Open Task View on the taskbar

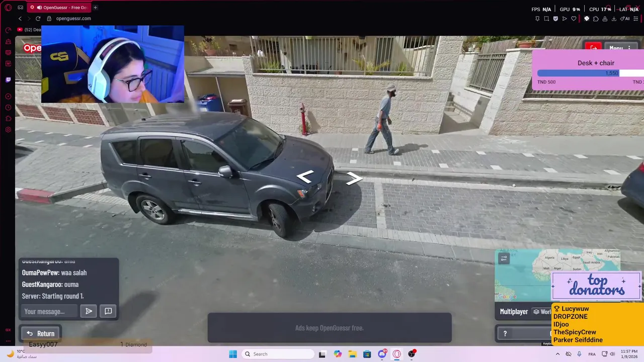pyautogui.click(x=323, y=354)
